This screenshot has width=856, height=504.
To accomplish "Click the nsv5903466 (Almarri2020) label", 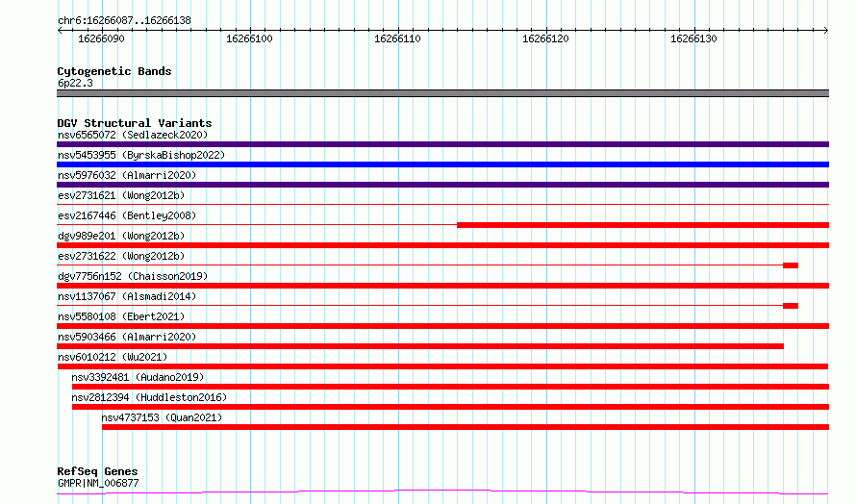I will (x=127, y=337).
